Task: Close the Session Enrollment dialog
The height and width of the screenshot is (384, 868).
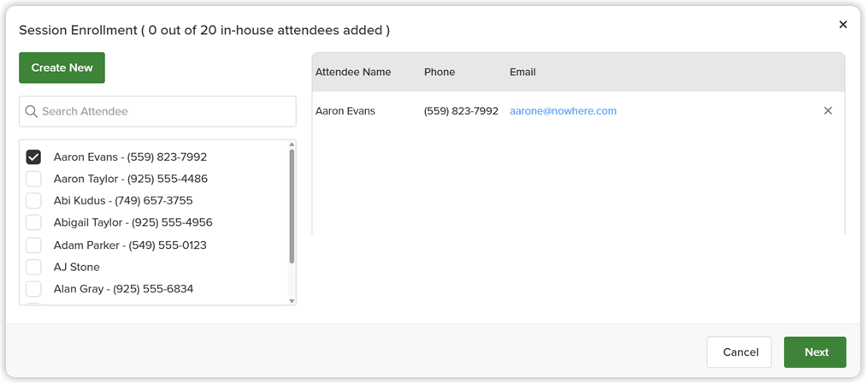Action: [842, 24]
